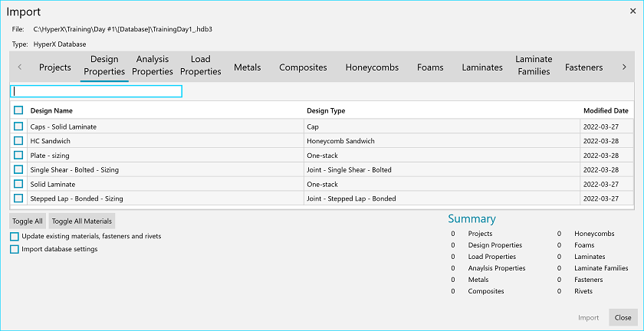Click 'Laminate Families' in the Summary
Image resolution: width=644 pixels, height=331 pixels.
click(x=601, y=268)
